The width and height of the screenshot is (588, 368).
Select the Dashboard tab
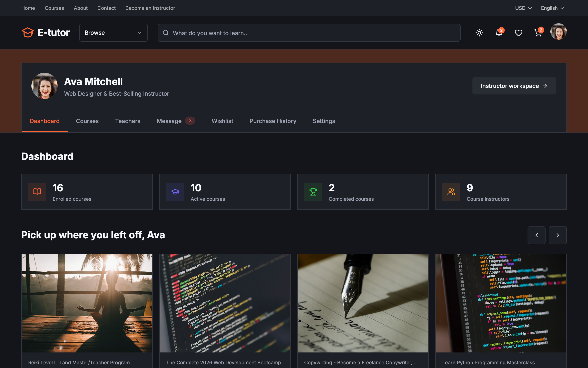click(x=45, y=121)
